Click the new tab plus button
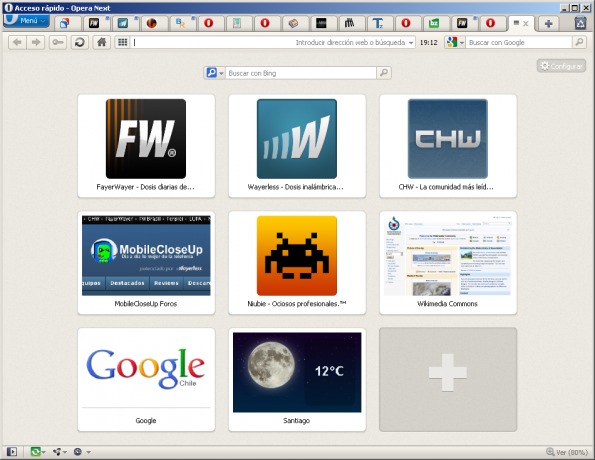Screen dimensions: 595x460 (548, 24)
